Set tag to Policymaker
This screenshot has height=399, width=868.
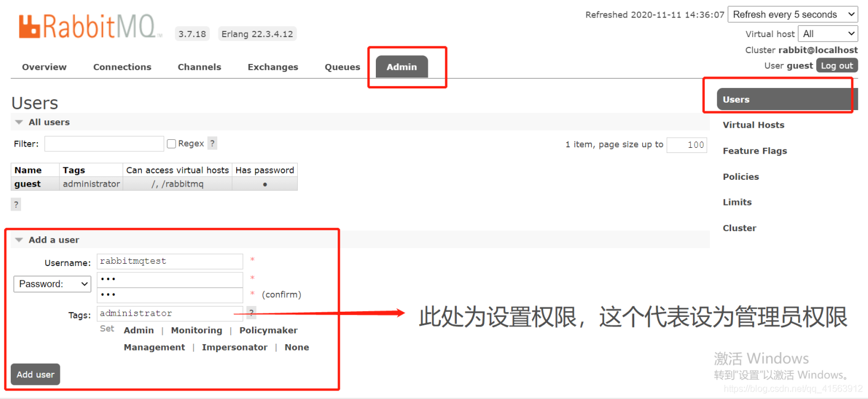[269, 331]
